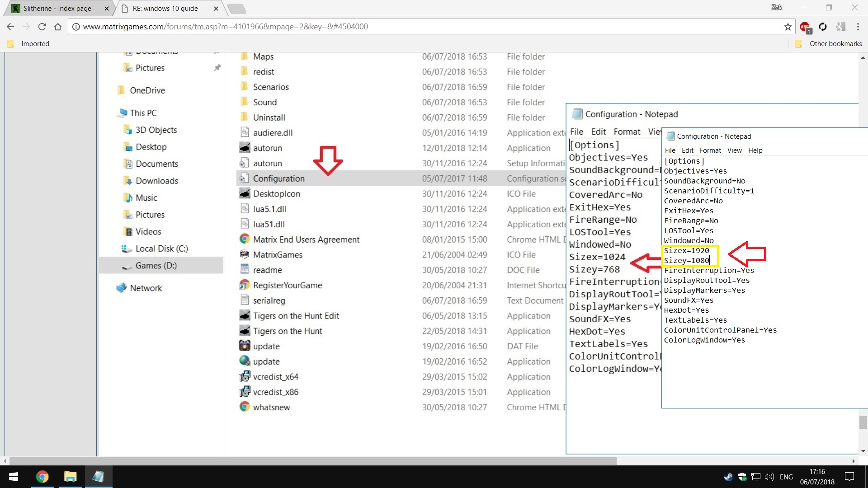Click the browser back arrow
This screenshot has width=868, height=488.
(x=10, y=27)
